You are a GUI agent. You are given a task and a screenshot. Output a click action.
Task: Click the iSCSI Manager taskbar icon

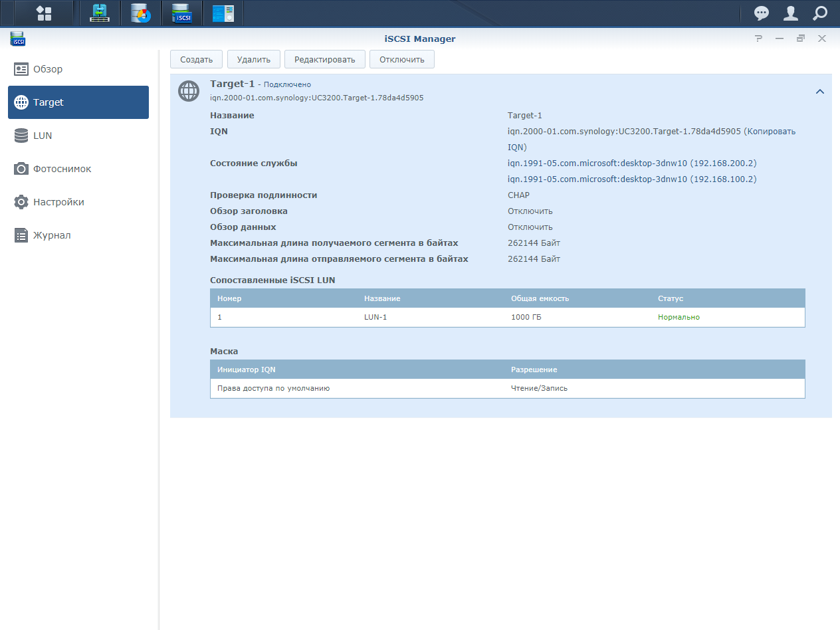181,13
